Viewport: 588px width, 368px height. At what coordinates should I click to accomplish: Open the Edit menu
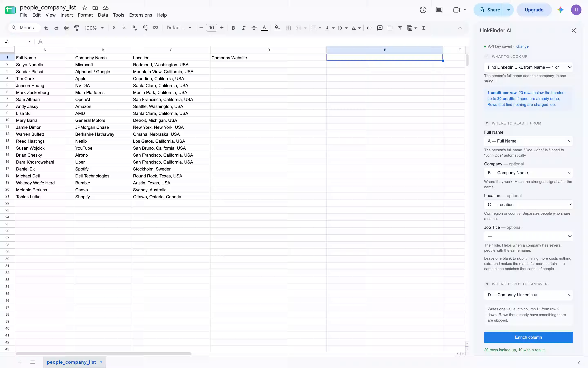point(37,15)
